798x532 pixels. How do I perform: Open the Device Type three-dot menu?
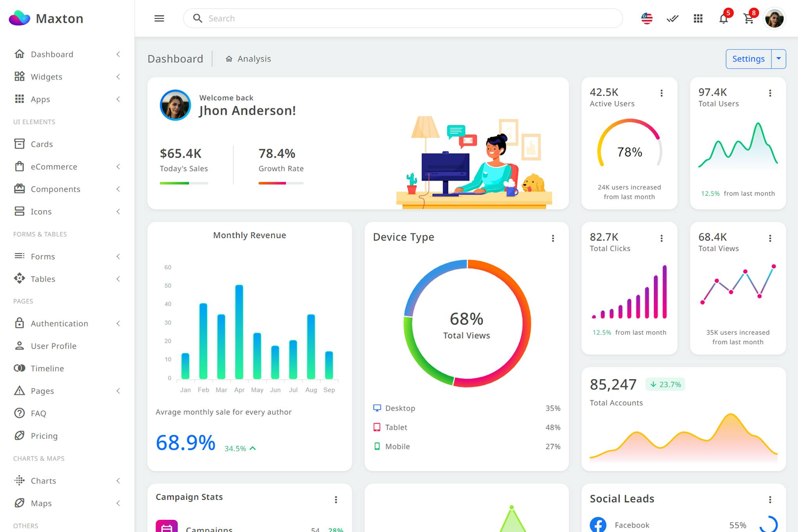[x=553, y=238]
